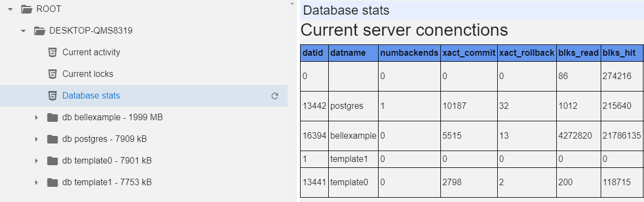Click xact_commit value 5515
The height and width of the screenshot is (202, 644).
coord(469,135)
